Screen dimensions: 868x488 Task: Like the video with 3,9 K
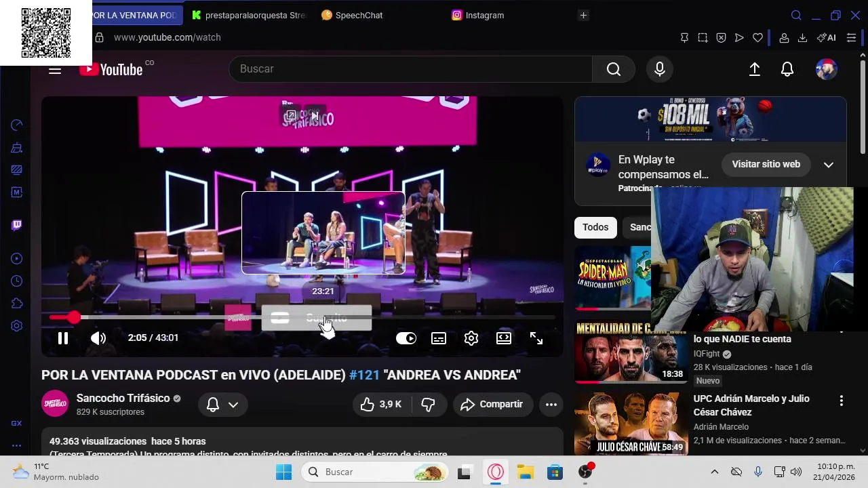[x=381, y=405]
